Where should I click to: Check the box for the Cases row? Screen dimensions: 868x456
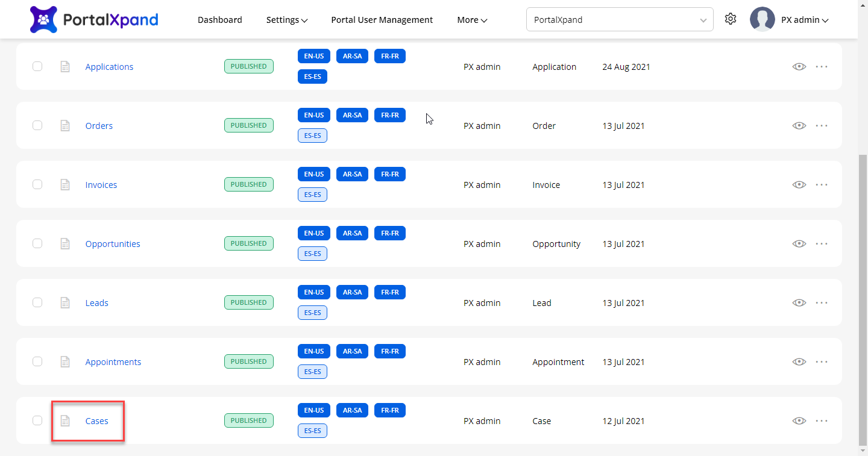pos(37,421)
